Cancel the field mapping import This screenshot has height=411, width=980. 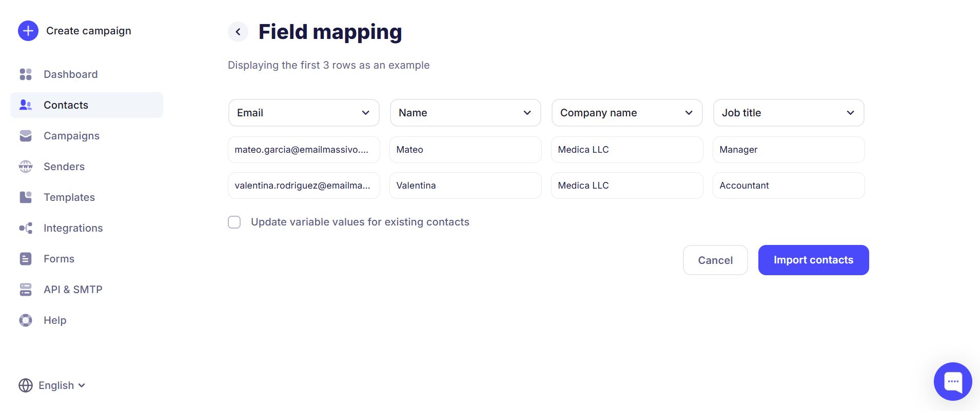(715, 260)
